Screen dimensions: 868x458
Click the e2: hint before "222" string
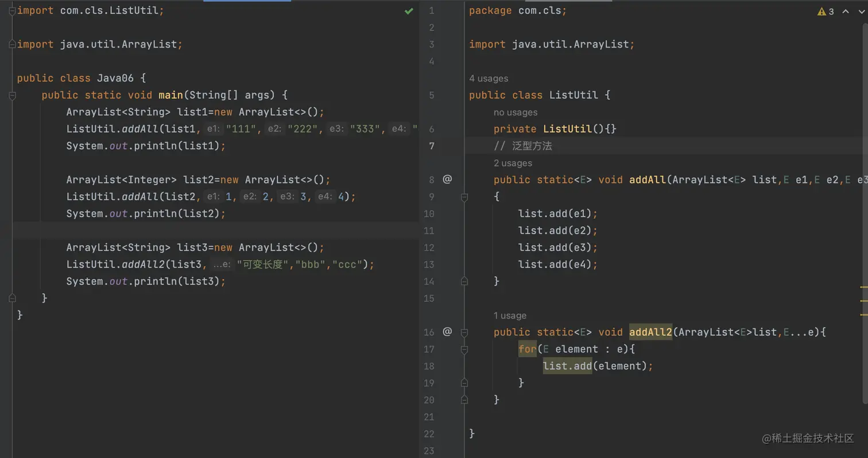point(275,129)
